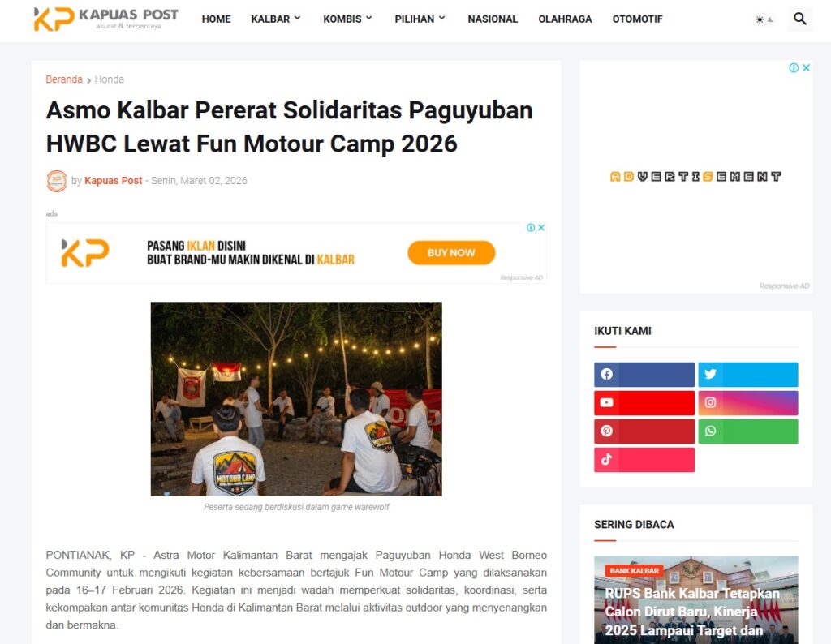The width and height of the screenshot is (831, 644).
Task: Go to the NASIONAL menu item
Action: pyautogui.click(x=493, y=19)
